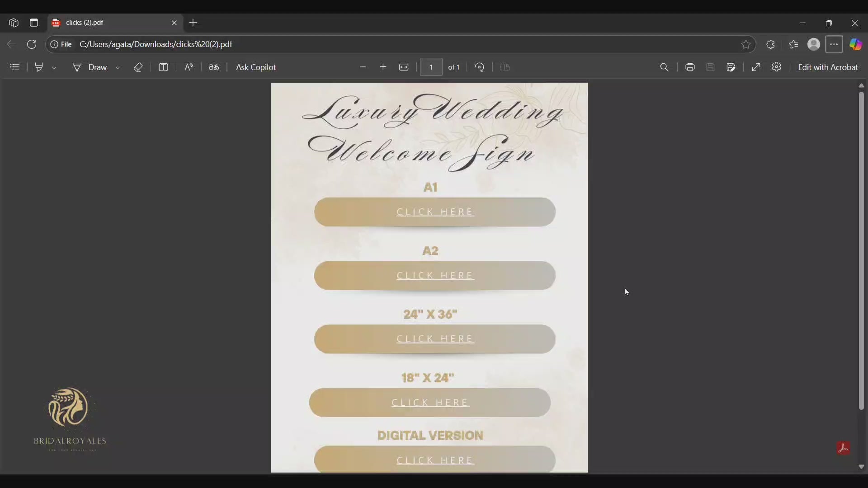Select the Erase tool

click(138, 67)
